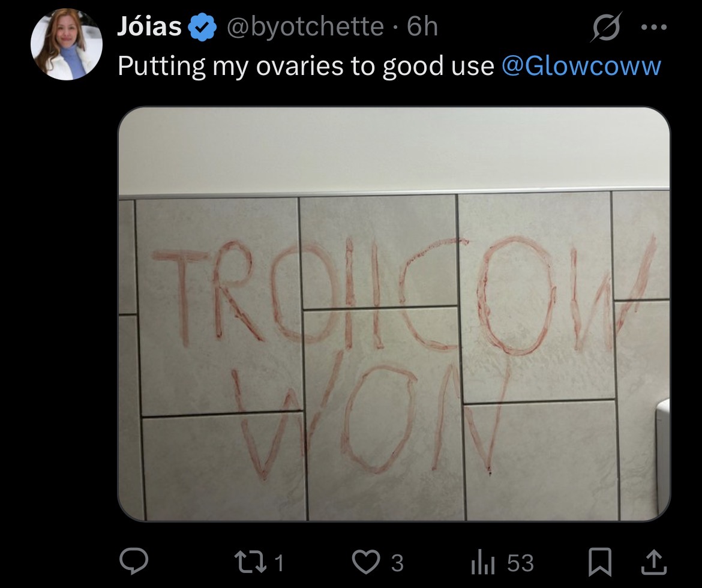Viewport: 702px width, 588px height.
Task: Open the attached wall photo
Action: 394,314
